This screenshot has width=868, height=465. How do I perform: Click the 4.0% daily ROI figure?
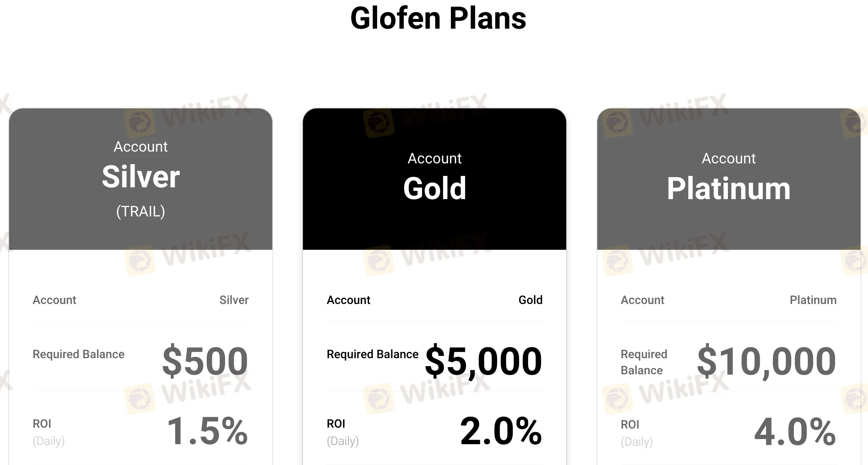795,432
